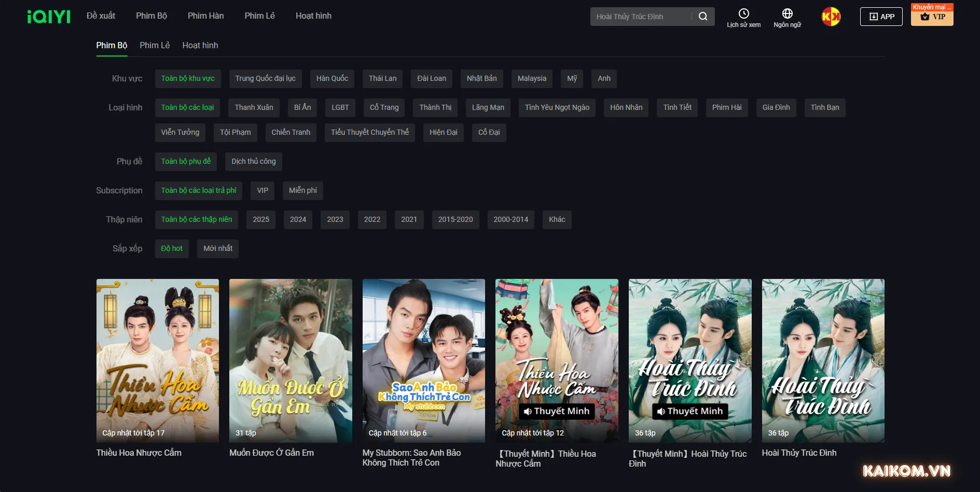This screenshot has width=980, height=492.
Task: Choose the Tình Bạn genre
Action: click(x=825, y=108)
